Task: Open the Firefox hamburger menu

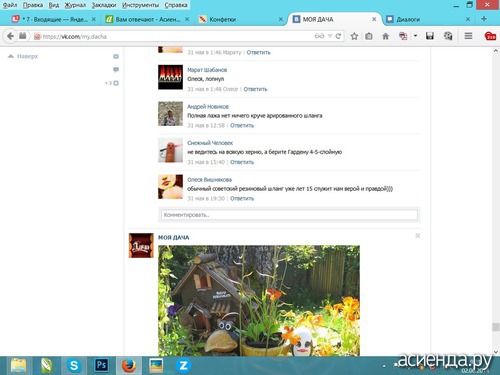Action: click(x=468, y=36)
